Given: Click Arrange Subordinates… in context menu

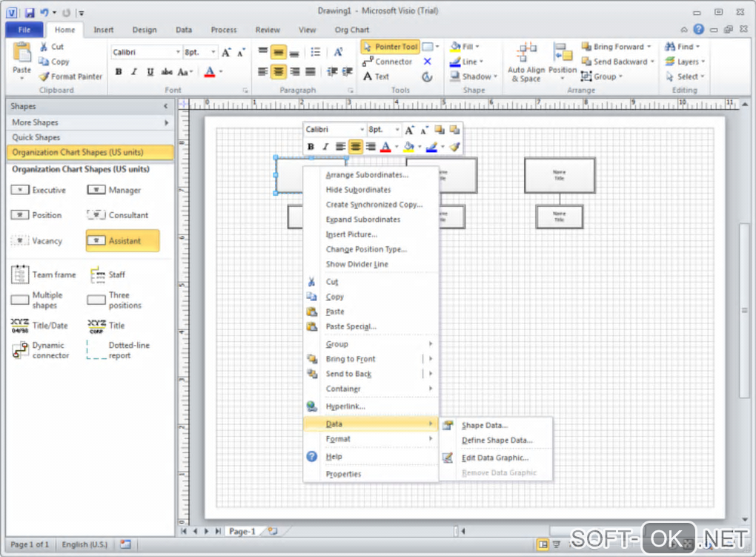Looking at the screenshot, I should tap(367, 175).
